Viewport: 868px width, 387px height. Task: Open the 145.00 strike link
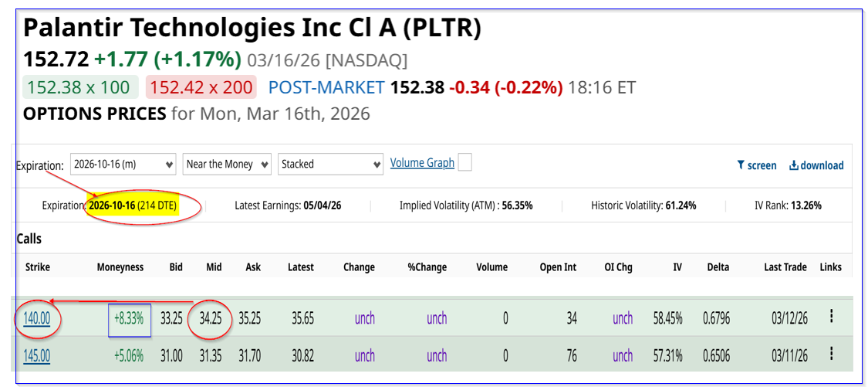click(x=37, y=355)
